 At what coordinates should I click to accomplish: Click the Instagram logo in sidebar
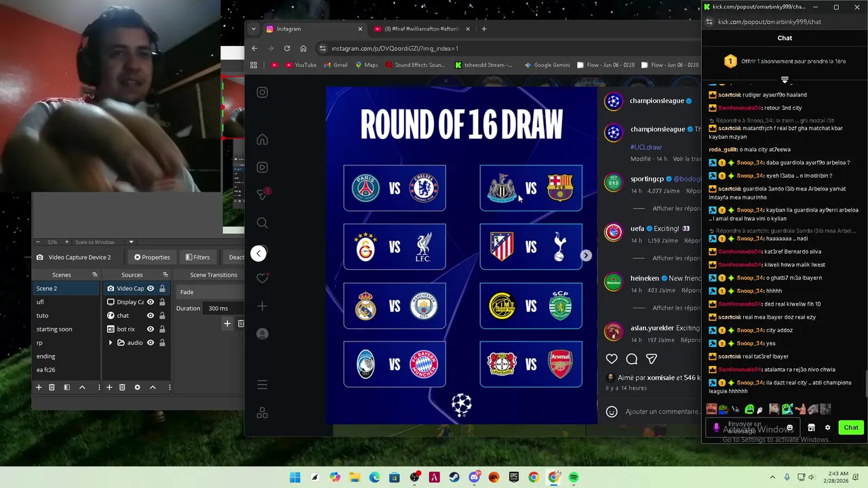[262, 92]
